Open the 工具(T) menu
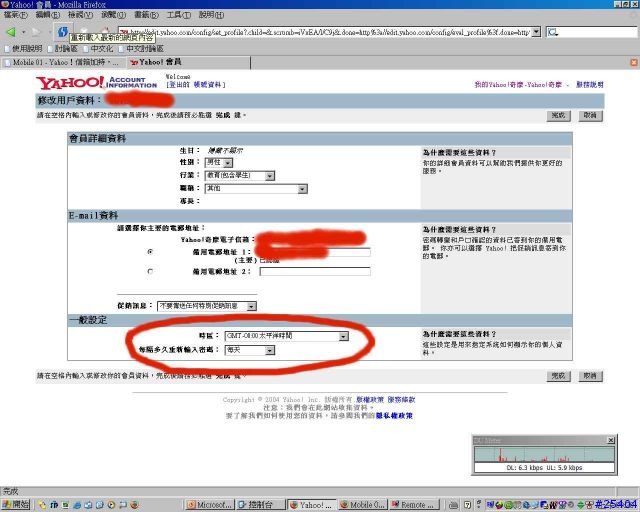Viewport: 640px width, 512px height. coord(179,15)
